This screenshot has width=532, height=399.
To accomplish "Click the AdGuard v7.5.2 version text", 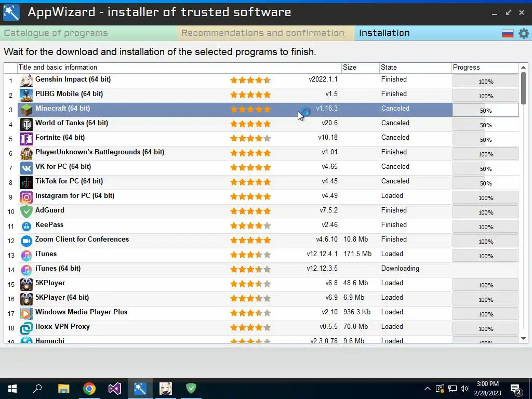I will (328, 210).
